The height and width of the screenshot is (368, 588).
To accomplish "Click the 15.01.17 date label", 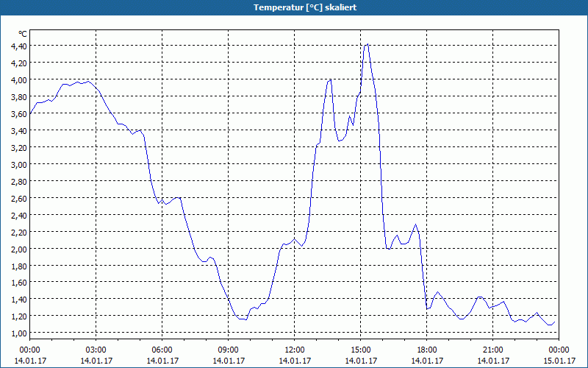I will pyautogui.click(x=559, y=361).
